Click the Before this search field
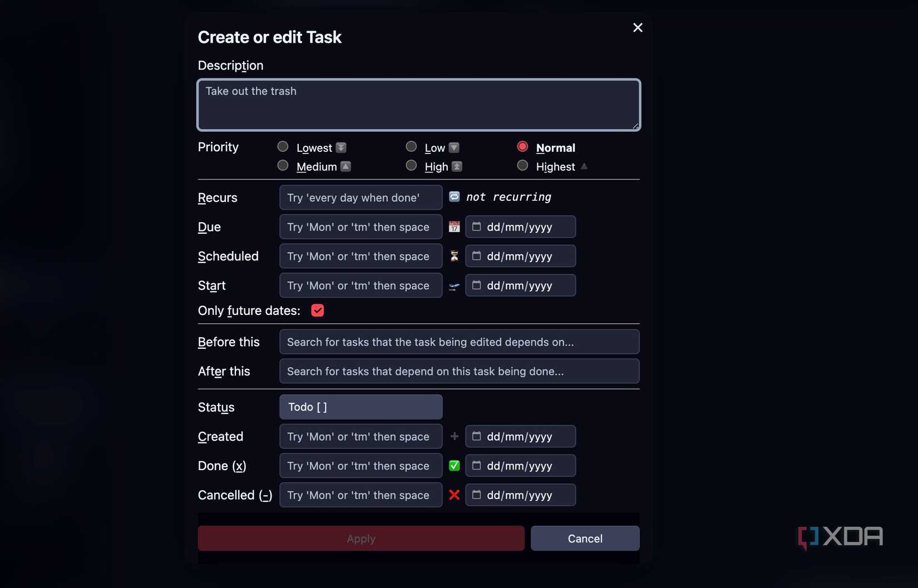The height and width of the screenshot is (588, 918). [x=459, y=342]
